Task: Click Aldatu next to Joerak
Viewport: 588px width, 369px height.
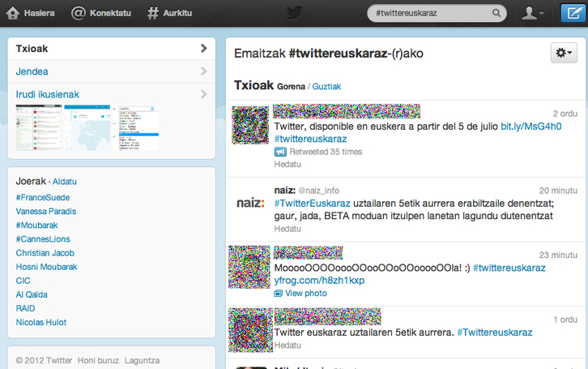Action: (65, 182)
